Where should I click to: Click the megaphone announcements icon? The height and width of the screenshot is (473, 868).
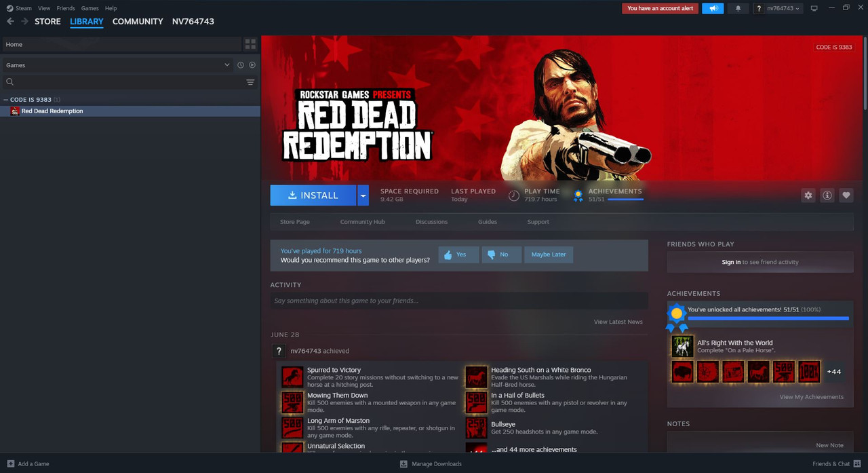[713, 8]
